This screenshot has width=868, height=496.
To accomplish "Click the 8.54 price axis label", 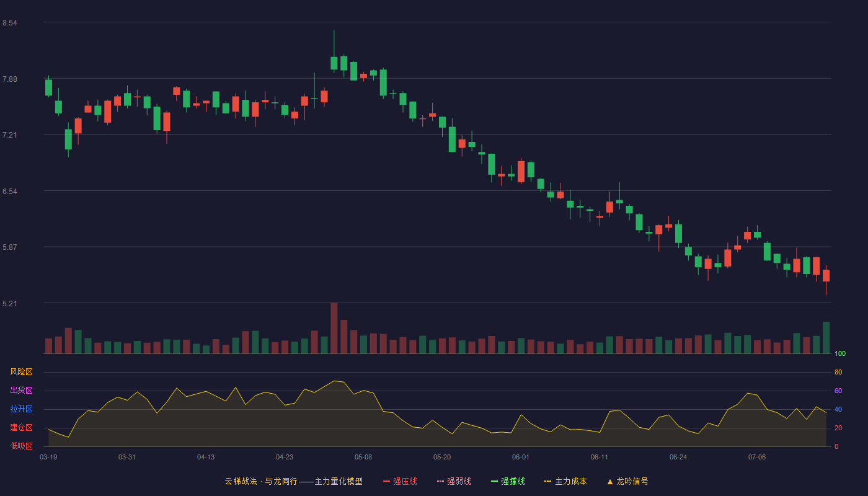I will 9,23.
